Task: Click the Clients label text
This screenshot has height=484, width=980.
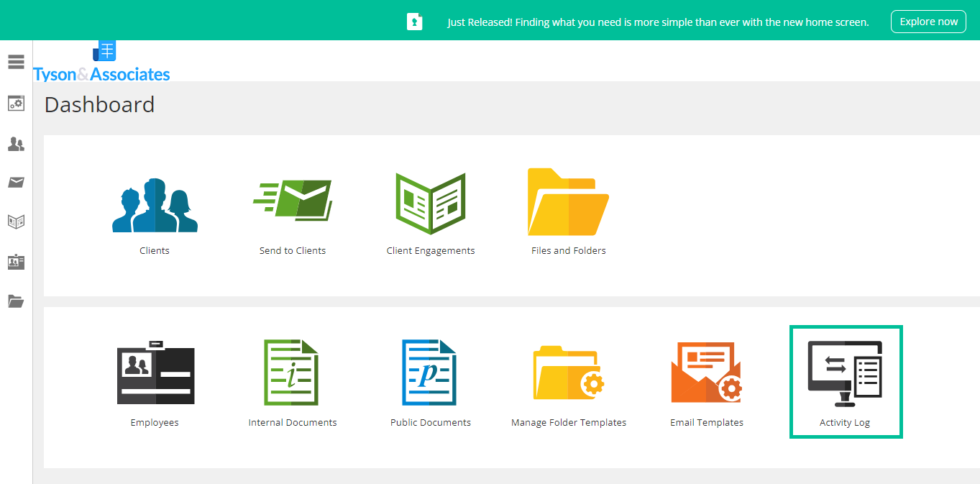Action: point(155,251)
